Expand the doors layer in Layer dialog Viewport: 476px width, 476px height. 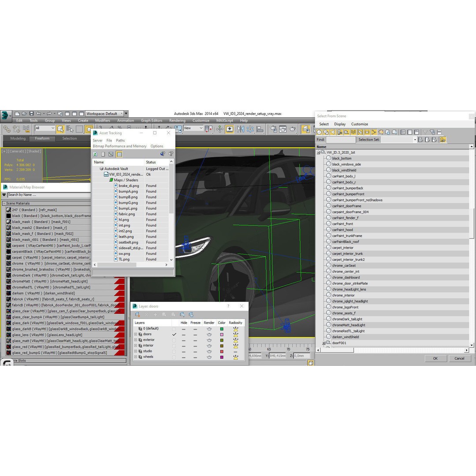[135, 334]
